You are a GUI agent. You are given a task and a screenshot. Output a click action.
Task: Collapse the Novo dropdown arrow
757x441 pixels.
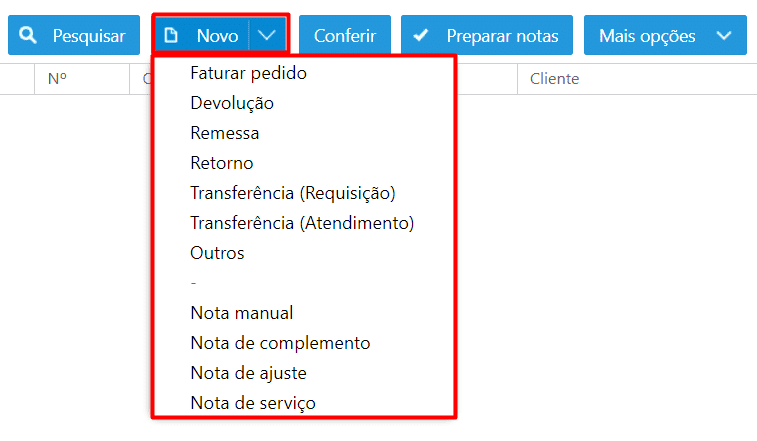pos(266,35)
